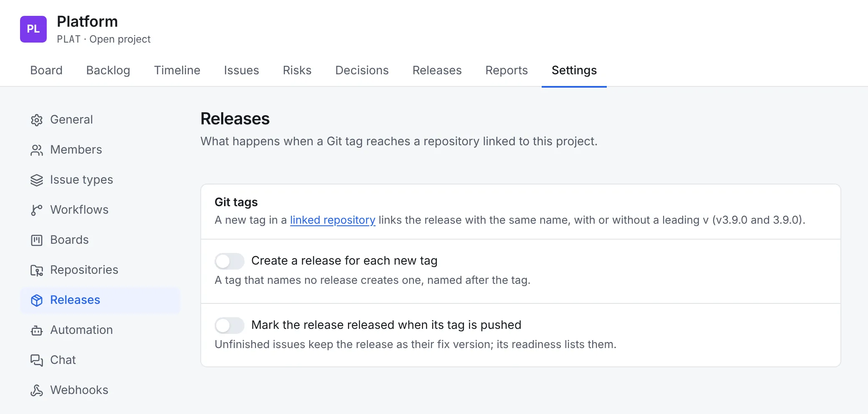Screen dimensions: 868x414
Task: Click the Boards kanban icon
Action: click(x=37, y=240)
